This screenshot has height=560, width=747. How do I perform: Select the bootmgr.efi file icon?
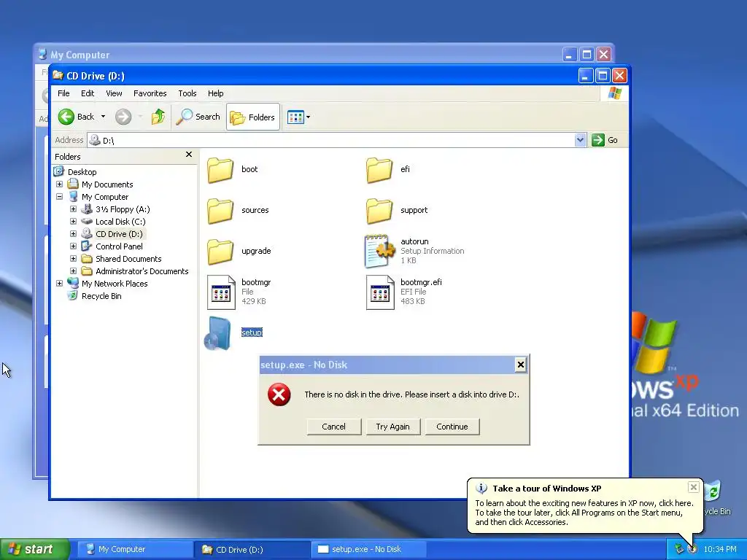click(x=380, y=292)
